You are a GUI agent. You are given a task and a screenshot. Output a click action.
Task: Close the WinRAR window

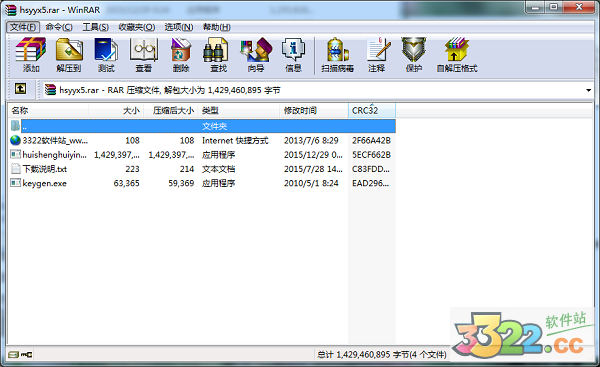(579, 7)
